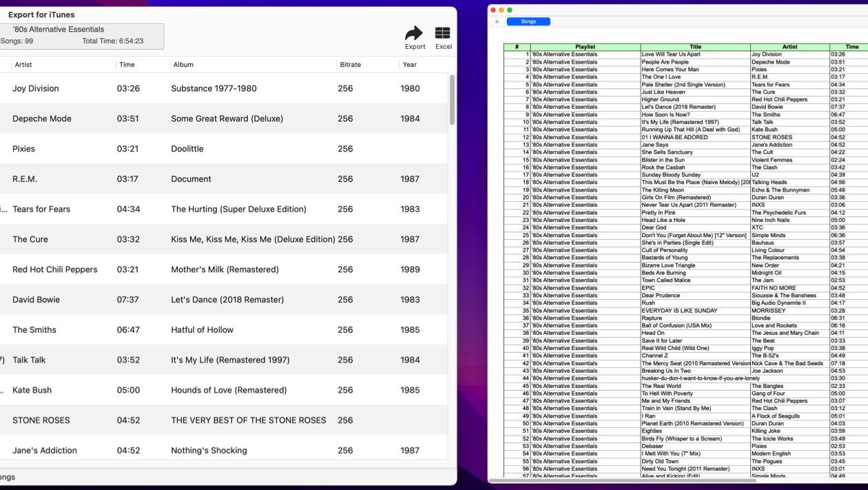Select the David Bowie row in the export list
This screenshot has width=868, height=490.
[224, 300]
